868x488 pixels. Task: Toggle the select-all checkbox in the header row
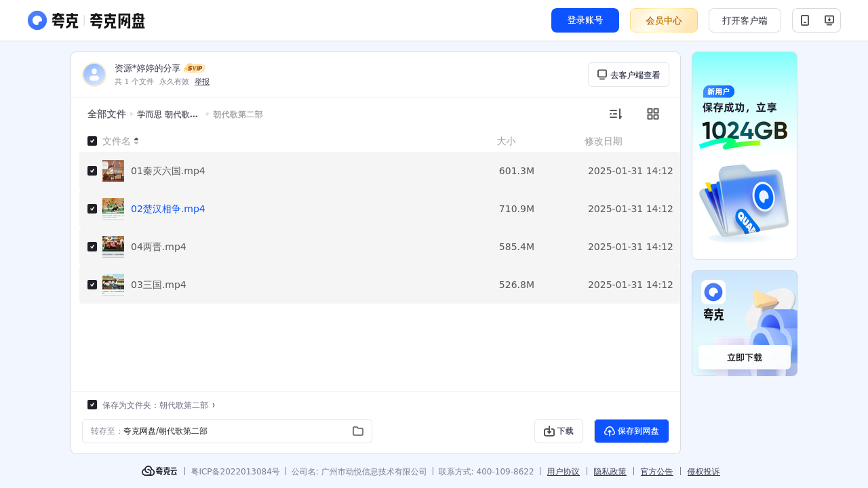92,141
